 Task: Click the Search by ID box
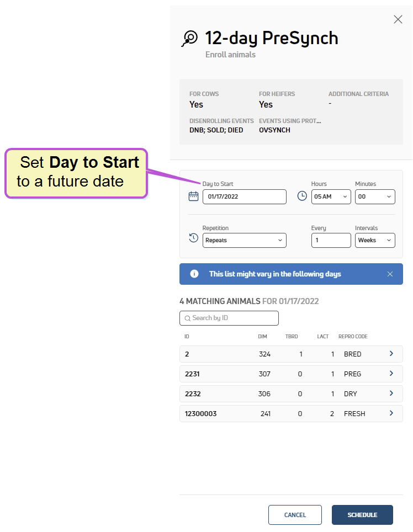click(x=229, y=318)
